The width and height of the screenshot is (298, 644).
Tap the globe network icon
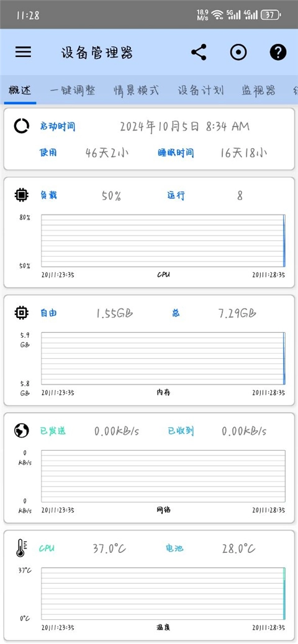coord(21,430)
